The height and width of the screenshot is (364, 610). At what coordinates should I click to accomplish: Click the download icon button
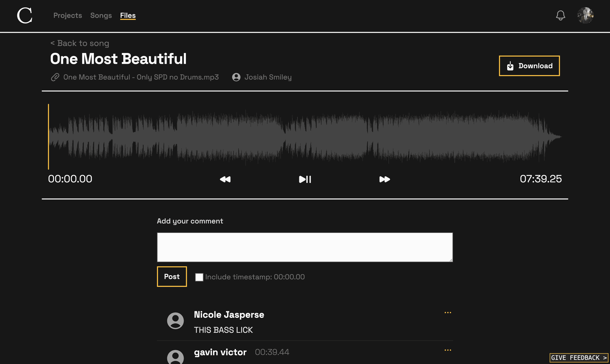(x=510, y=66)
